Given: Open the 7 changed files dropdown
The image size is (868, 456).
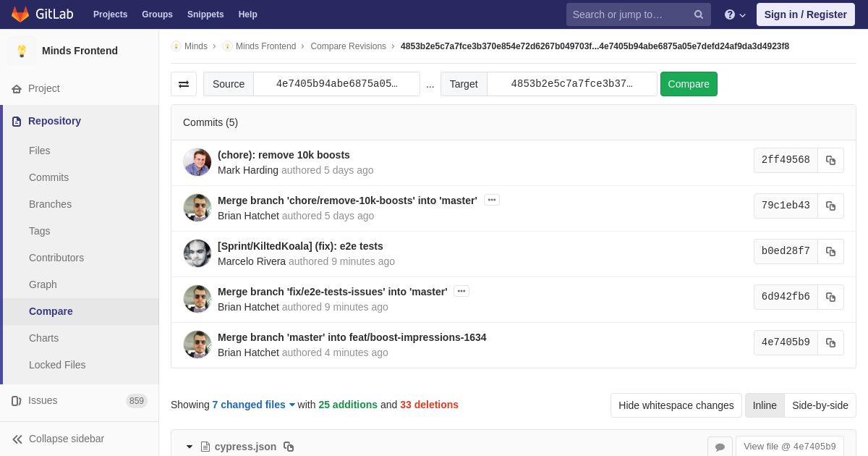Looking at the screenshot, I should coord(254,405).
